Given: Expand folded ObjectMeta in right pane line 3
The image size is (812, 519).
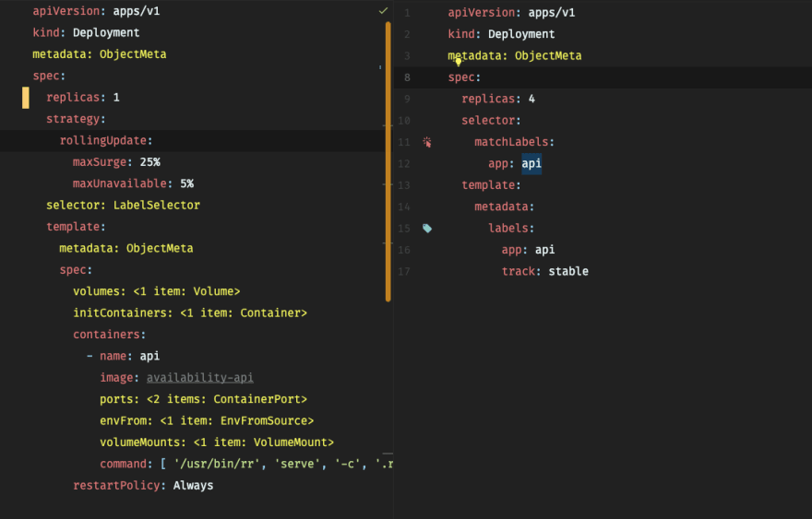Looking at the screenshot, I should (x=548, y=56).
